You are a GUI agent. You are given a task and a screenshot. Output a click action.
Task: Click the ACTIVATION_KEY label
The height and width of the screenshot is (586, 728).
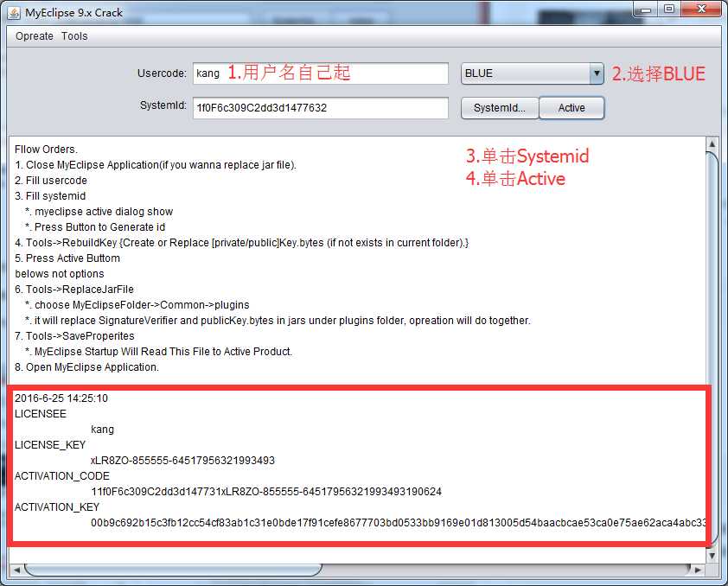pos(57,507)
